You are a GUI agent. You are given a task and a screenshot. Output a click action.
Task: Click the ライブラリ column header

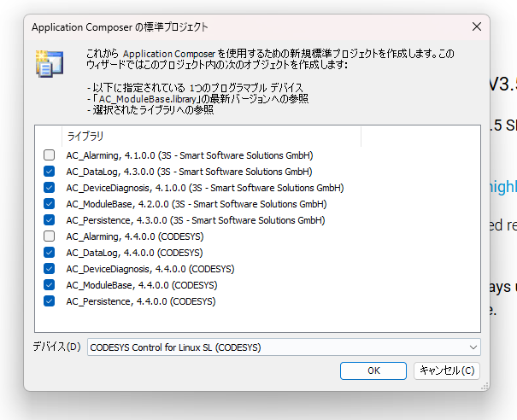click(211, 136)
